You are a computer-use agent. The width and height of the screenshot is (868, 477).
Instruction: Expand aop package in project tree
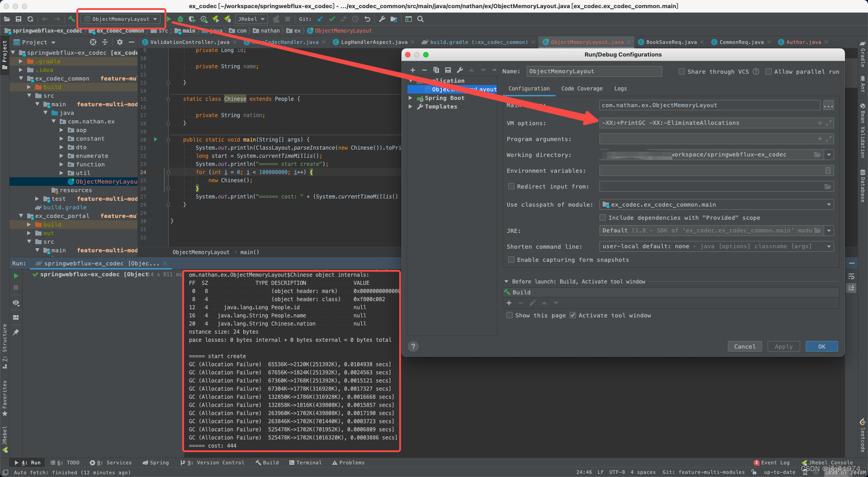pos(61,130)
